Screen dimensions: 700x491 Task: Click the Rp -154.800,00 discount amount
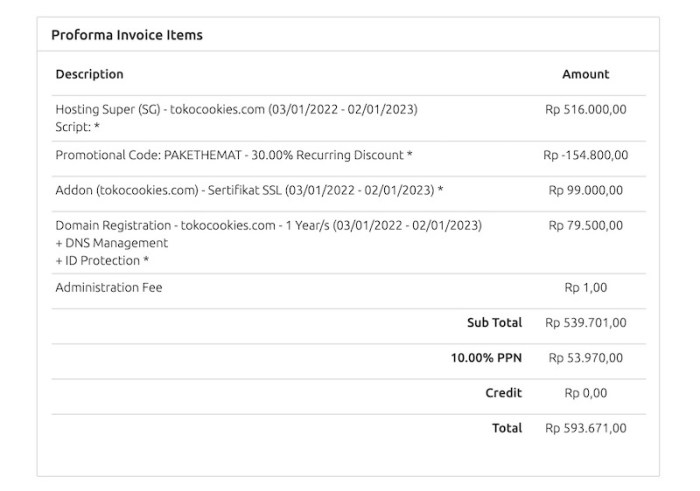585,155
